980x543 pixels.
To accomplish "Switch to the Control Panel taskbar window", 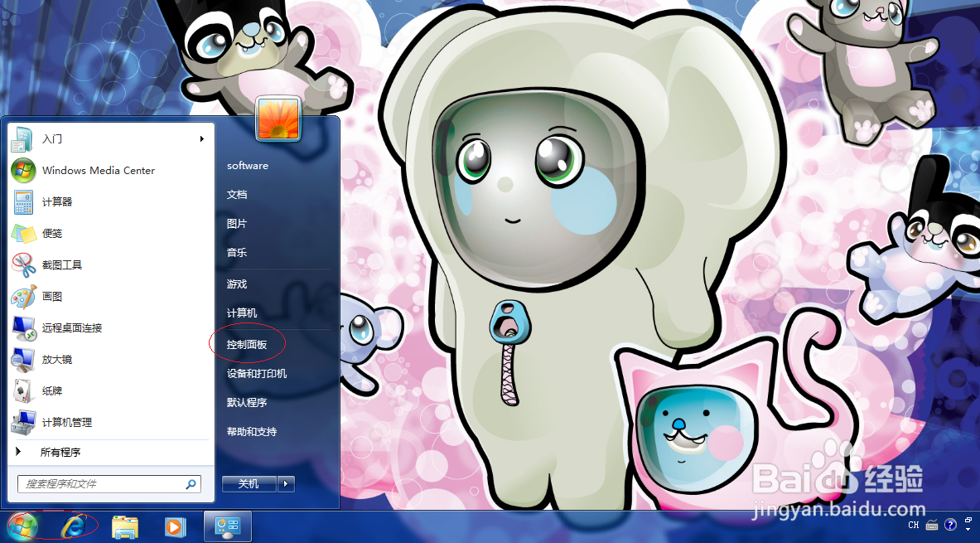I will [x=228, y=526].
